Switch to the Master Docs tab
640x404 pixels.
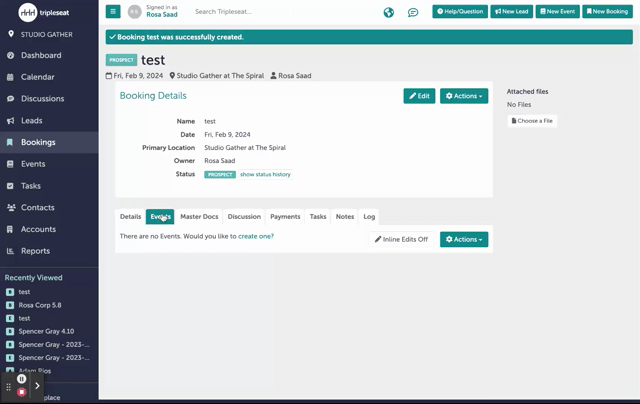(199, 216)
